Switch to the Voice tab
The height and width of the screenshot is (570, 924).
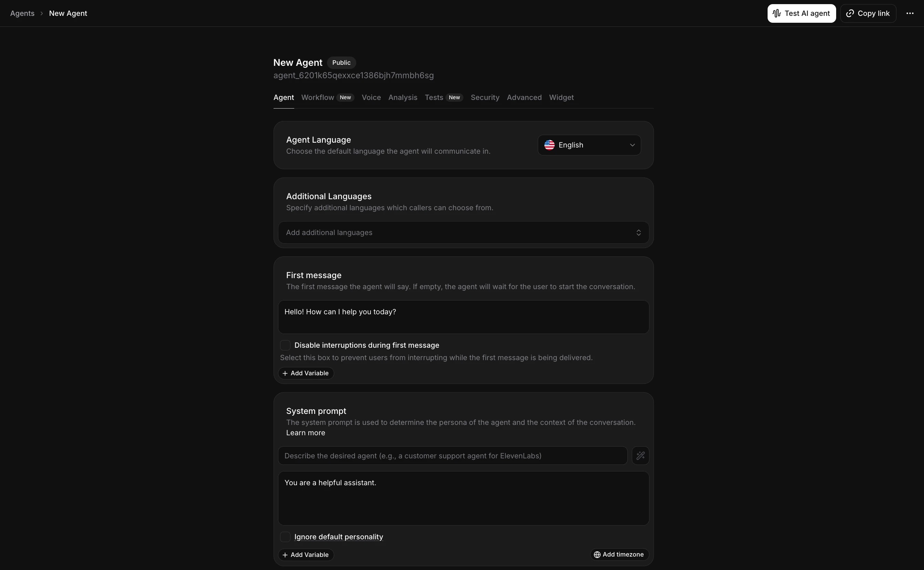[371, 97]
